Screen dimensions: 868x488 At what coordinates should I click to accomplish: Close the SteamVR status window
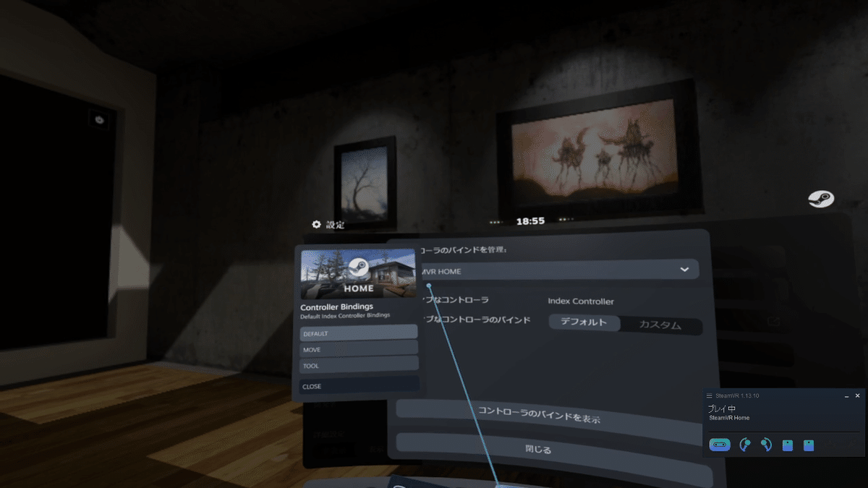click(x=858, y=395)
